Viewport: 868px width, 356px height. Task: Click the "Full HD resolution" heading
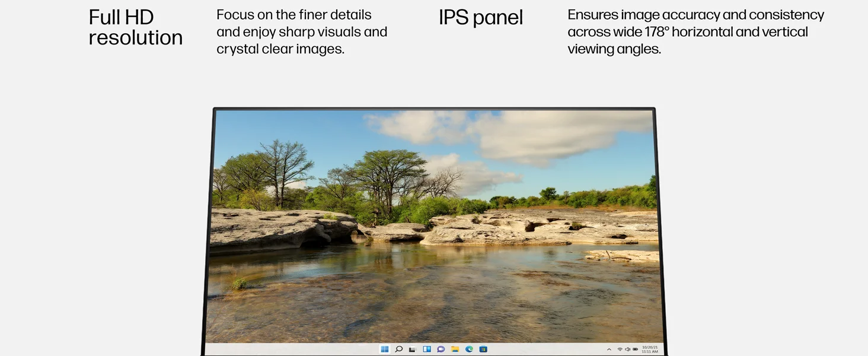(136, 27)
